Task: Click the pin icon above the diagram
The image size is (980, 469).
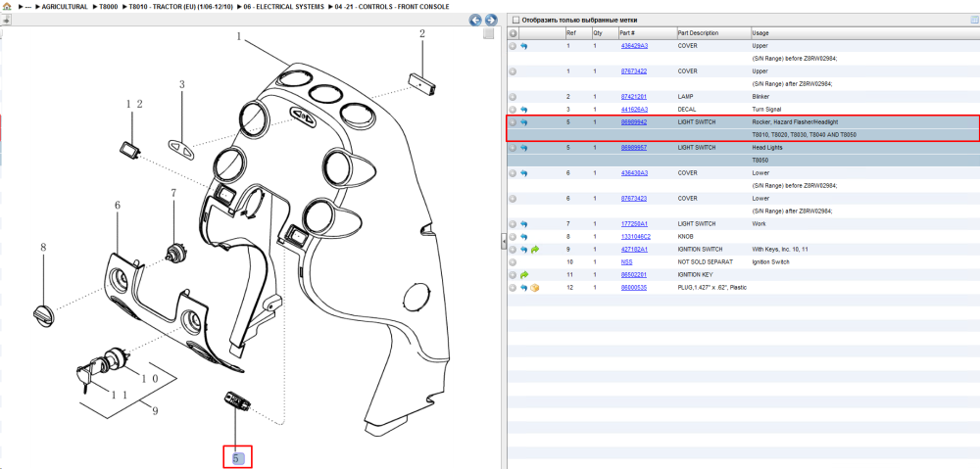Action: 6,20
